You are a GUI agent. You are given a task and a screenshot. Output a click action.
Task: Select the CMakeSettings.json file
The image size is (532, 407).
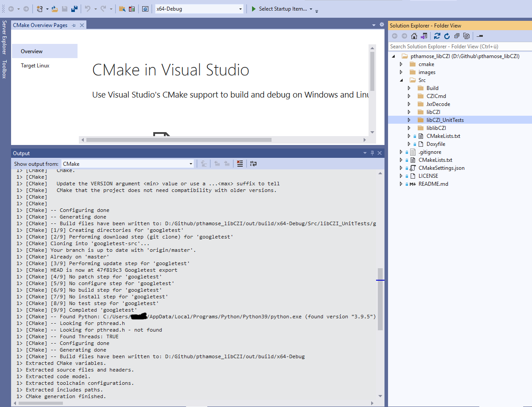[x=442, y=168]
